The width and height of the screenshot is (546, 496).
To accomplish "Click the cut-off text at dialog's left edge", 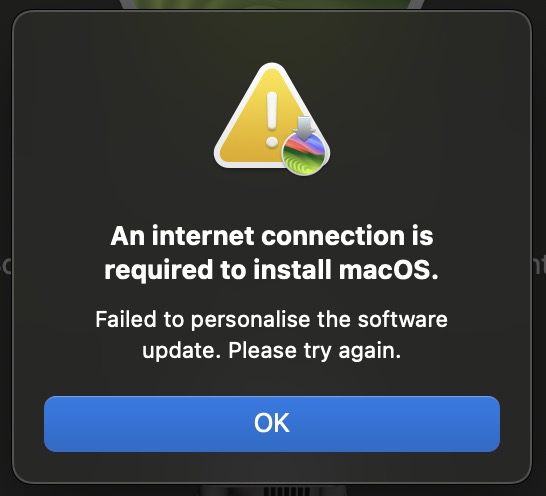I will tap(6, 265).
